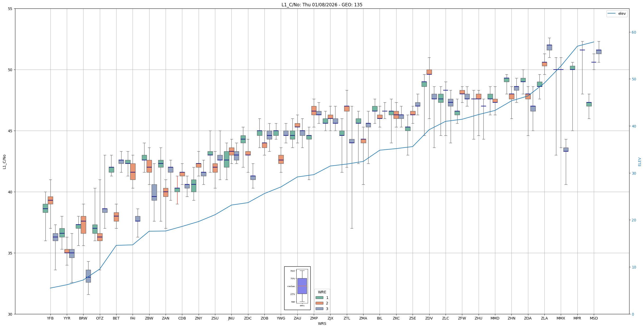Click the BRW station tick label

tap(83, 318)
